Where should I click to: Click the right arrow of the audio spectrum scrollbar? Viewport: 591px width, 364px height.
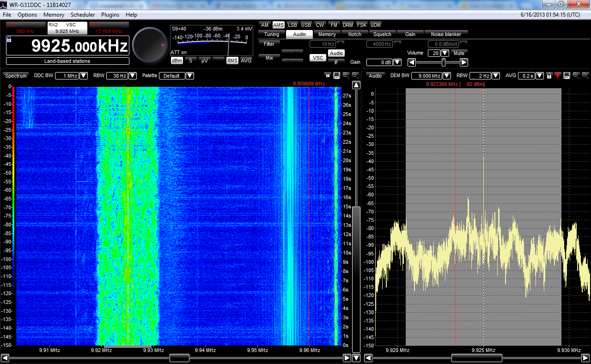pos(585,358)
